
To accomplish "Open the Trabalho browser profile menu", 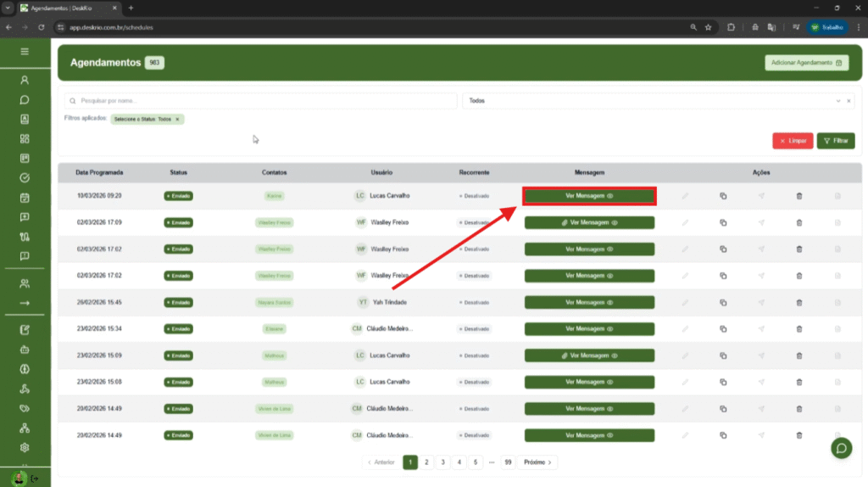I will 826,27.
